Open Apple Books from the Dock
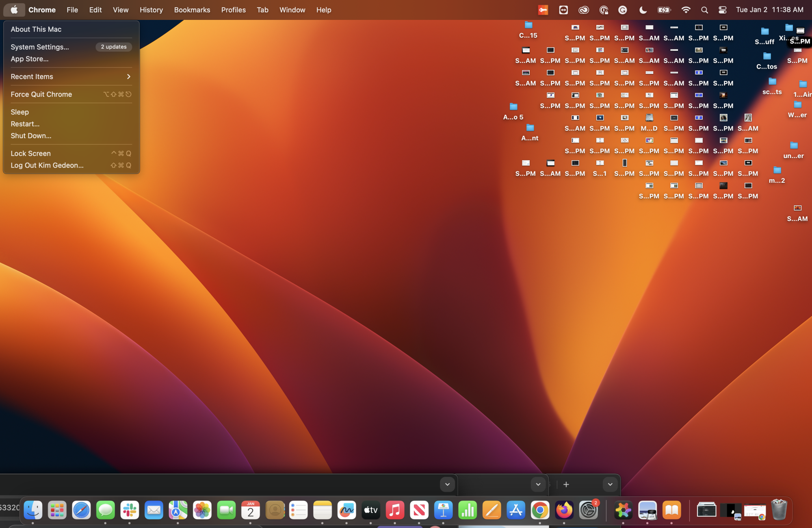This screenshot has height=528, width=812. pos(671,510)
